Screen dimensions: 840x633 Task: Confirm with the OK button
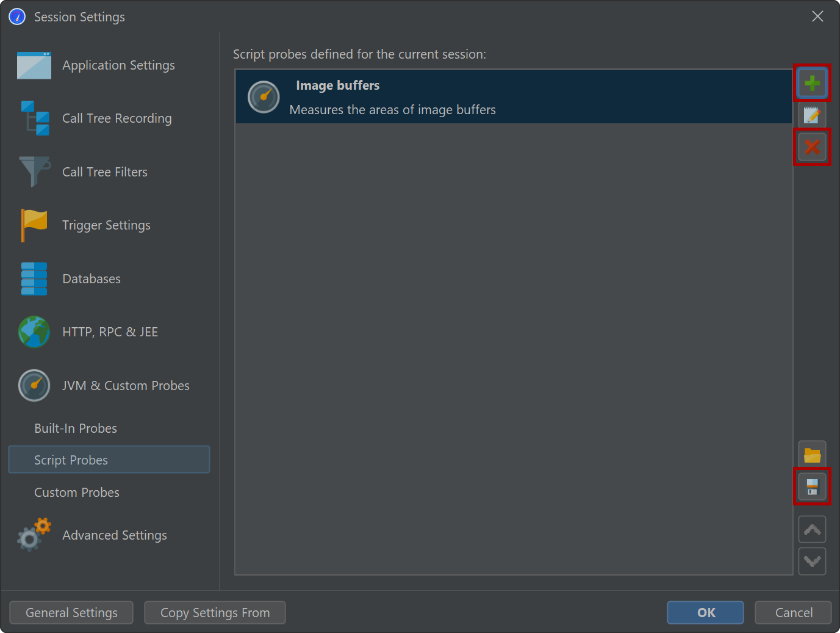pyautogui.click(x=705, y=613)
